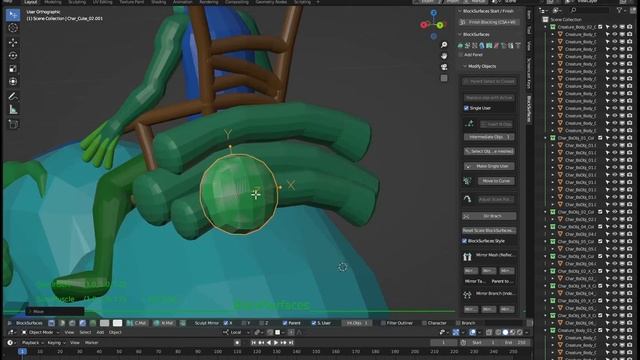Open the viewport header Select menu
This screenshot has height=360, width=640.
pyautogui.click(x=85, y=332)
